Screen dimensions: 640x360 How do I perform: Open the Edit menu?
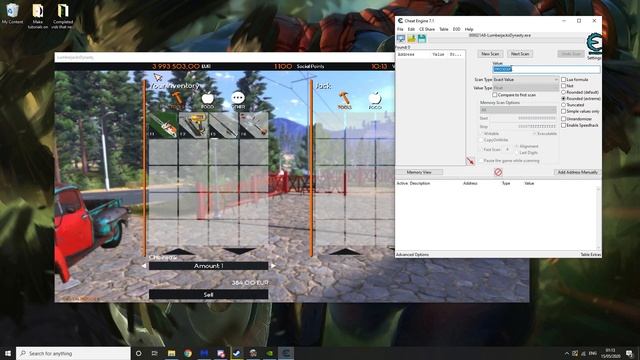(411, 29)
